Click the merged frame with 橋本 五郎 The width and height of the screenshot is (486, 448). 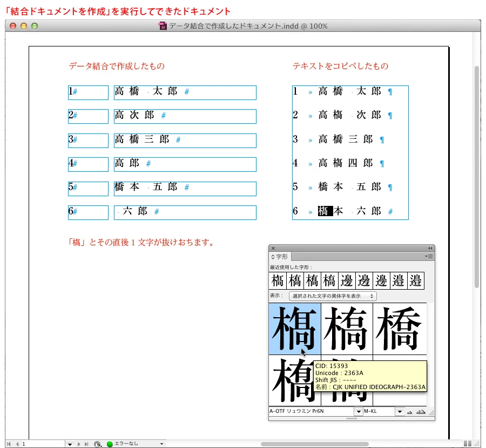click(185, 189)
